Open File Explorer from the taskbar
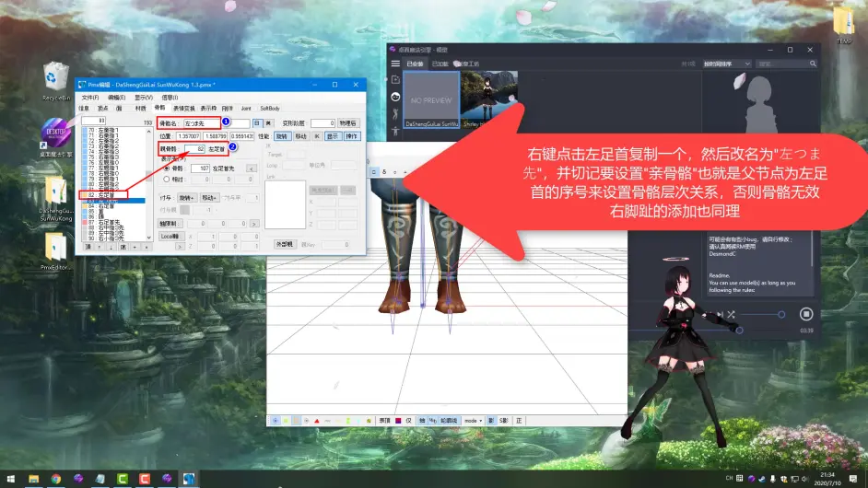This screenshot has width=868, height=488. coord(34,479)
